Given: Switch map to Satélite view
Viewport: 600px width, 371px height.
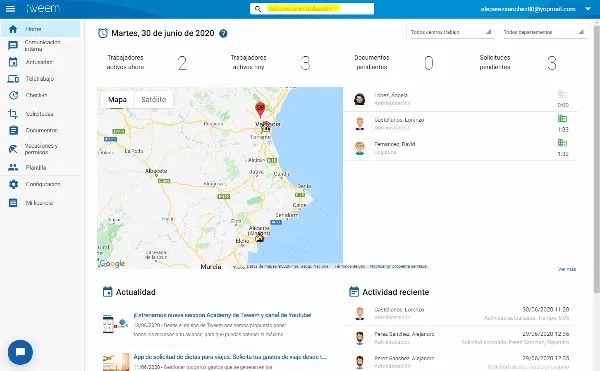Looking at the screenshot, I should 153,99.
